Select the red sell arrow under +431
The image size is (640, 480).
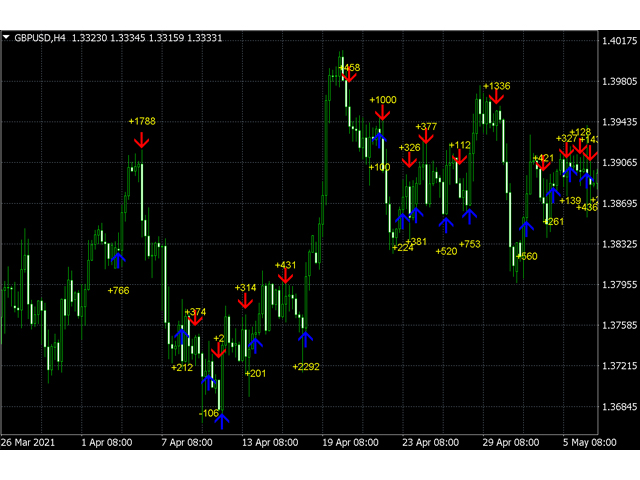click(x=285, y=276)
